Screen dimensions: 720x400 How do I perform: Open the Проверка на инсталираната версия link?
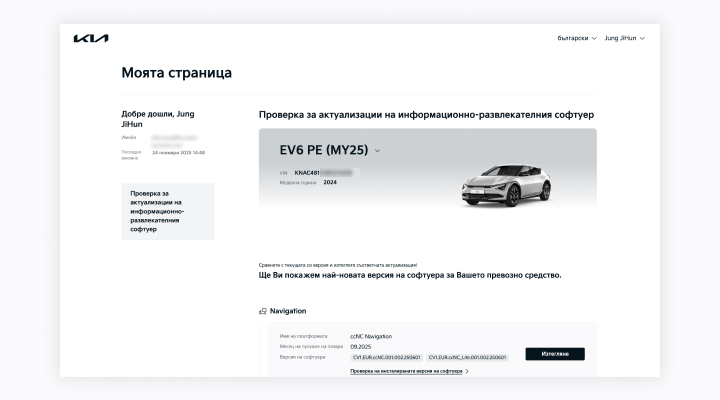pos(406,371)
